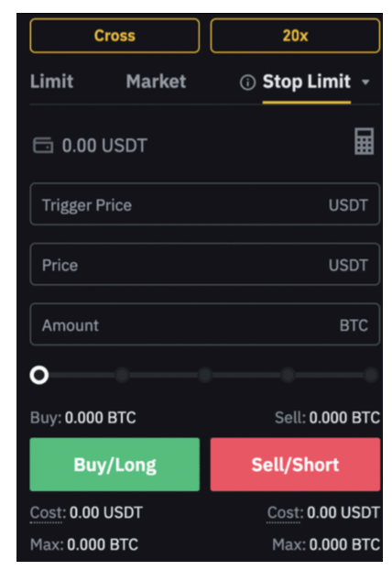Open the Cross margin mode selector

tap(114, 36)
